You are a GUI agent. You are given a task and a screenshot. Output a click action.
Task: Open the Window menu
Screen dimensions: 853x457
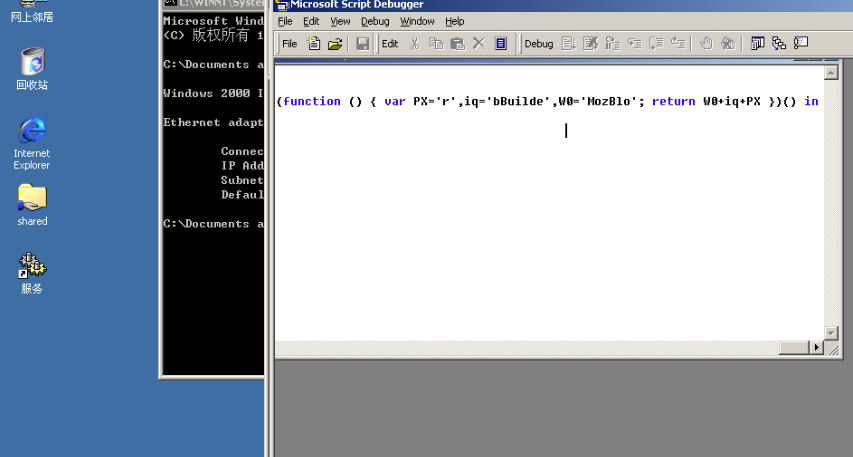point(417,21)
